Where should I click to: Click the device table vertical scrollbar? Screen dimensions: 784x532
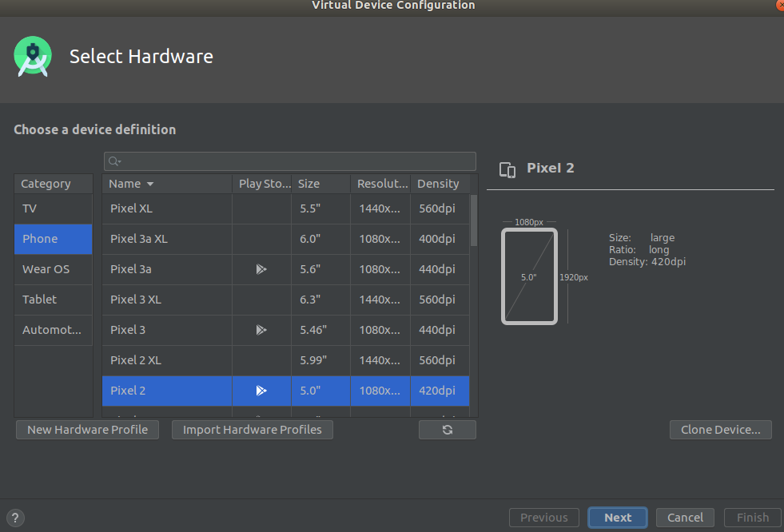pyautogui.click(x=473, y=220)
